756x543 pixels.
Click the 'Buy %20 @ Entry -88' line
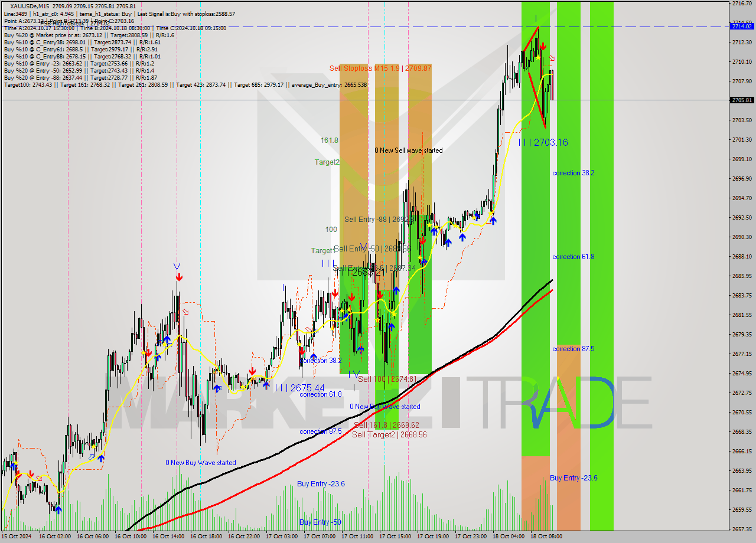[80, 77]
